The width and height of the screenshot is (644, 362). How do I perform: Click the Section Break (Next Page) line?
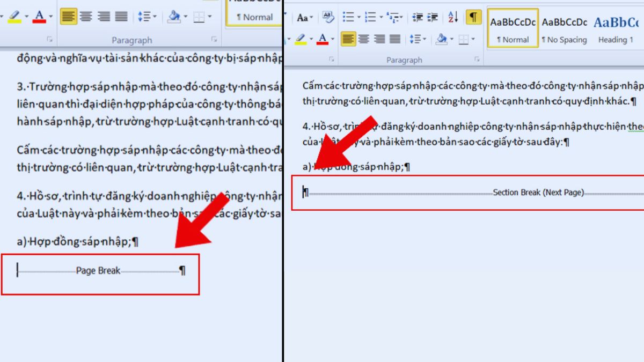[x=474, y=192]
